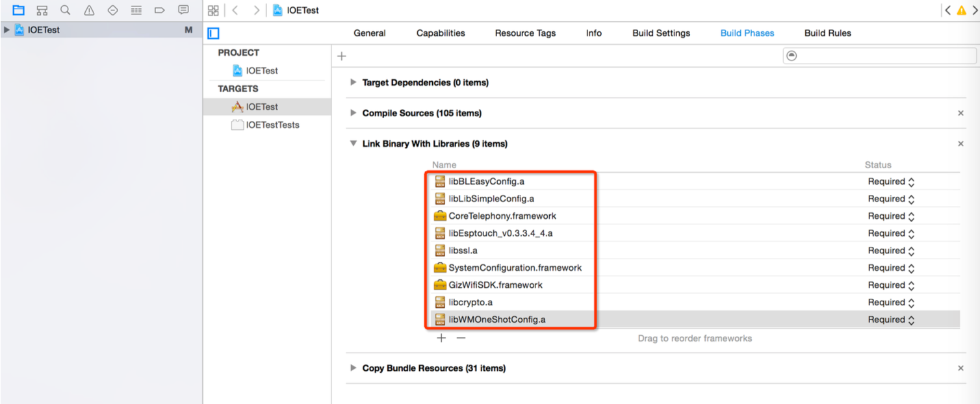980x404 pixels.
Task: Collapse Link Binary With Libraries section
Action: pyautogui.click(x=354, y=144)
